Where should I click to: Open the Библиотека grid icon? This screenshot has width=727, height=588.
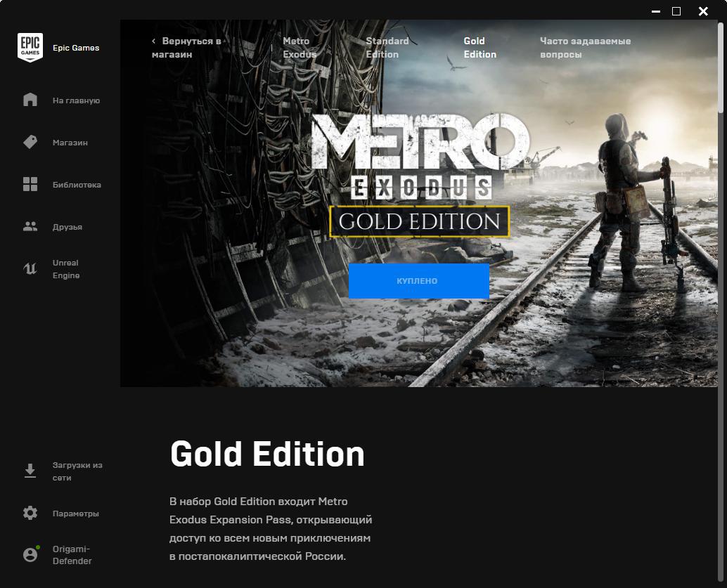click(30, 184)
